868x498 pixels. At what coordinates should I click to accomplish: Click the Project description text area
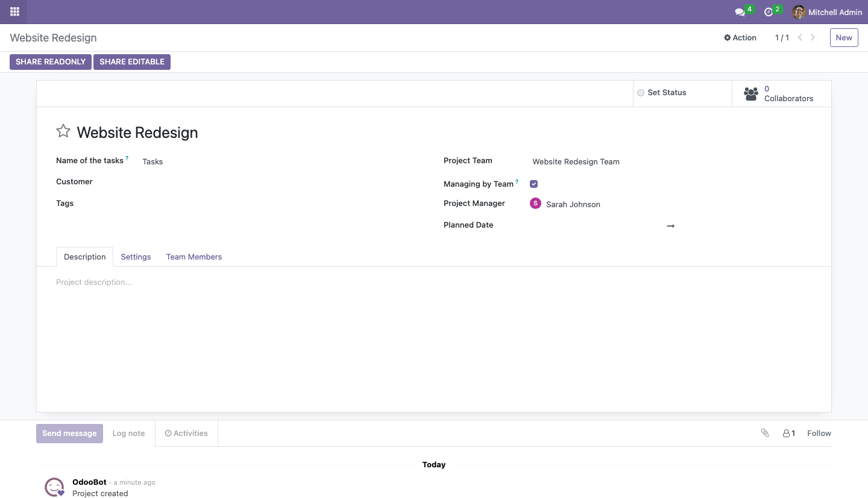pos(434,282)
